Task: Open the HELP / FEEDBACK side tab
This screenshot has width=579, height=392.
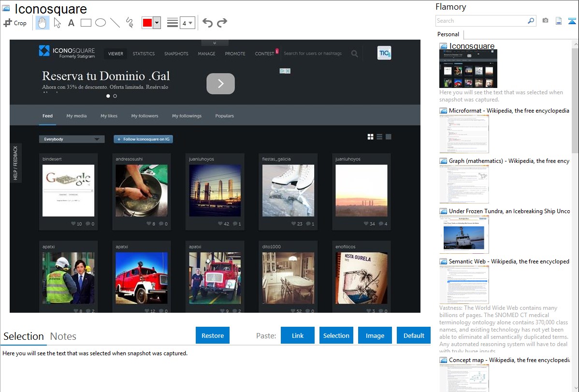Action: pyautogui.click(x=15, y=163)
